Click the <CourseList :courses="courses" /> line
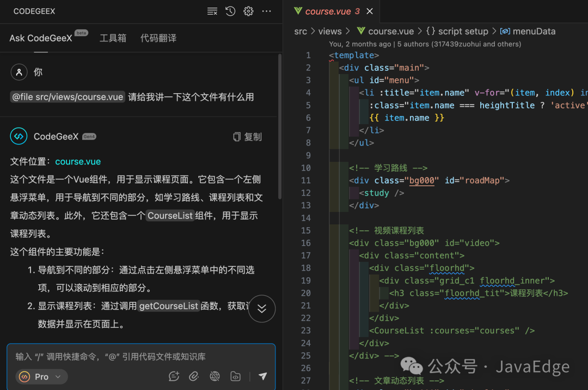This screenshot has height=390, width=588. click(x=452, y=331)
